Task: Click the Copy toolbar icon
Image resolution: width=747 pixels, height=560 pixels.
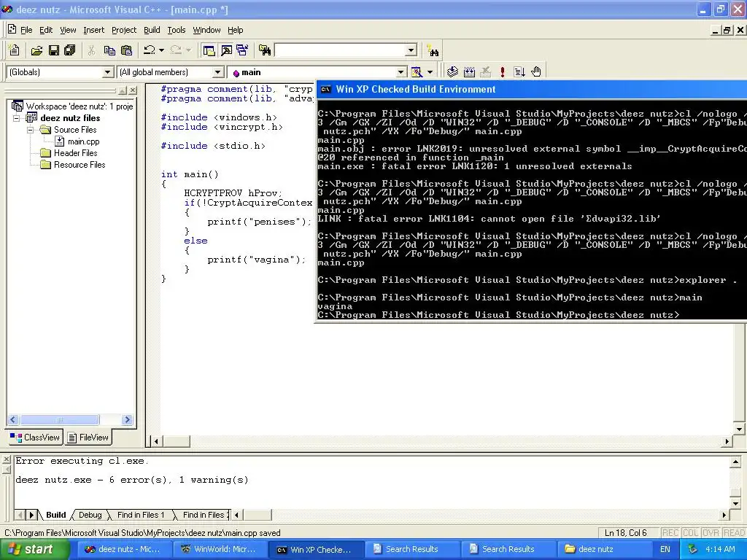Action: (x=109, y=50)
